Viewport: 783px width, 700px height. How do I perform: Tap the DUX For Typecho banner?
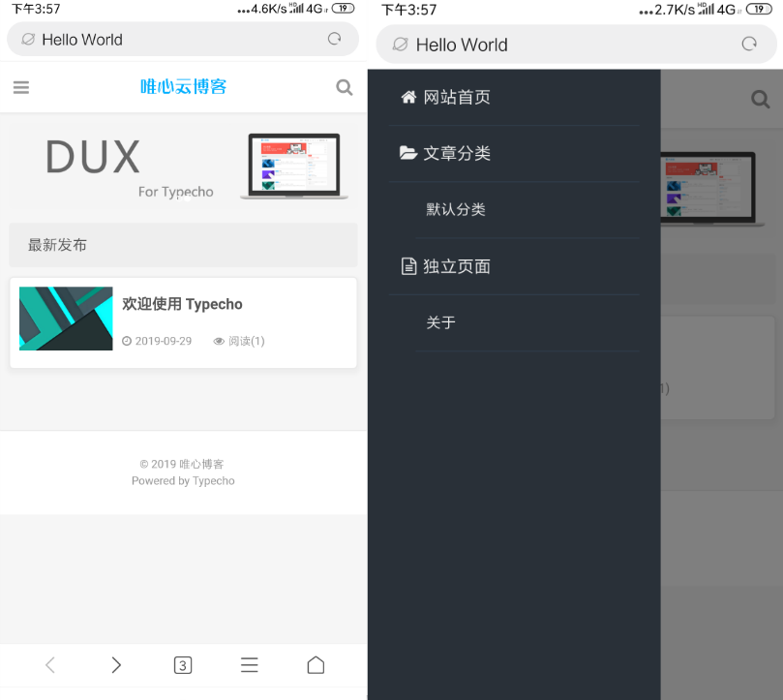click(x=183, y=167)
